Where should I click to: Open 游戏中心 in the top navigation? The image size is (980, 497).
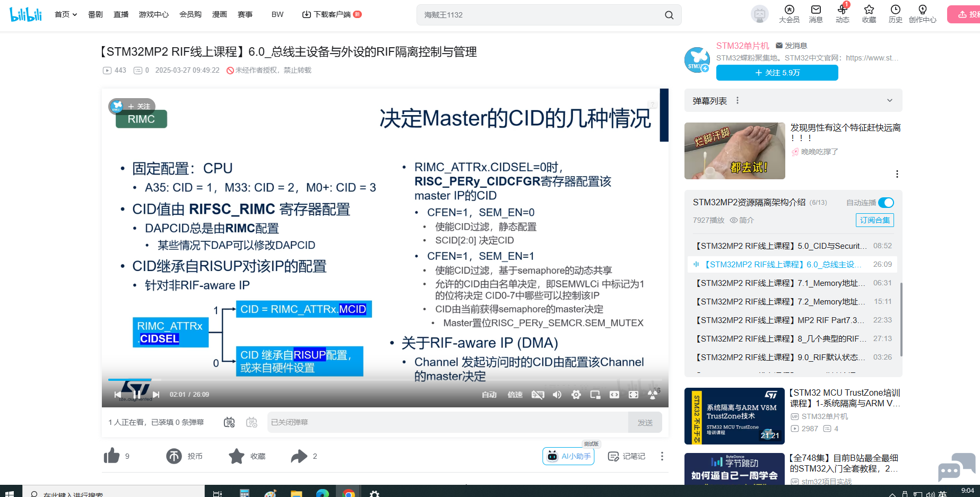[x=154, y=14]
